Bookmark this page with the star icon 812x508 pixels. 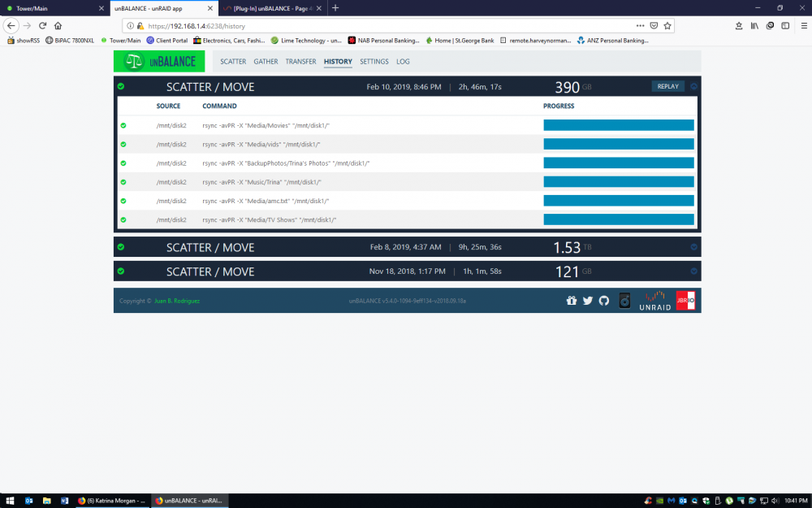tap(667, 26)
